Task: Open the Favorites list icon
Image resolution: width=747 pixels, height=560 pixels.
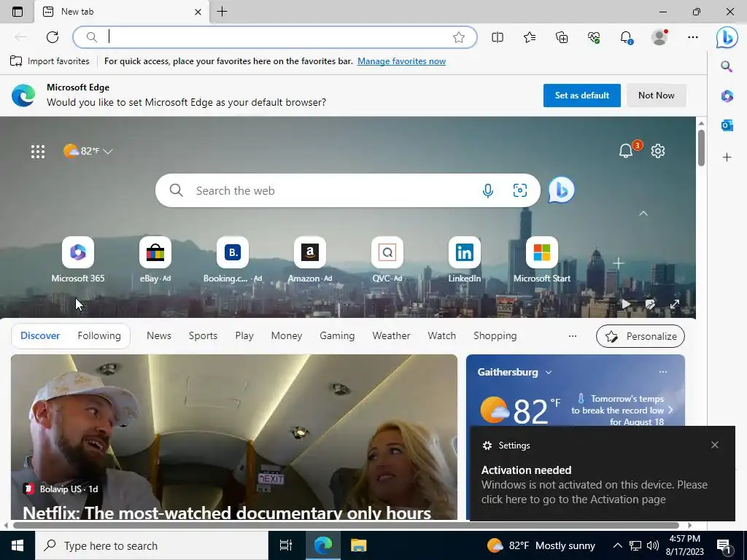Action: [530, 37]
